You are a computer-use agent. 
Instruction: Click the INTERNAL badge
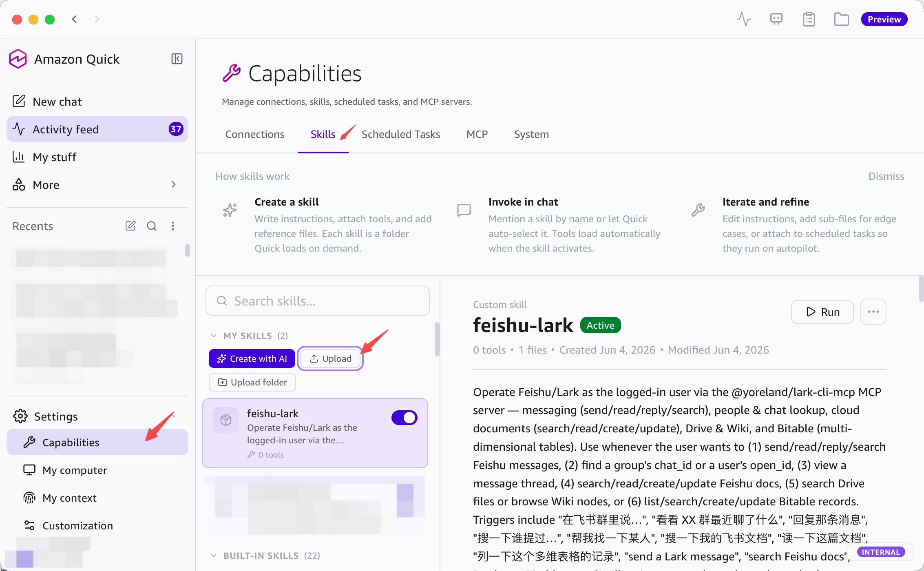coord(881,552)
